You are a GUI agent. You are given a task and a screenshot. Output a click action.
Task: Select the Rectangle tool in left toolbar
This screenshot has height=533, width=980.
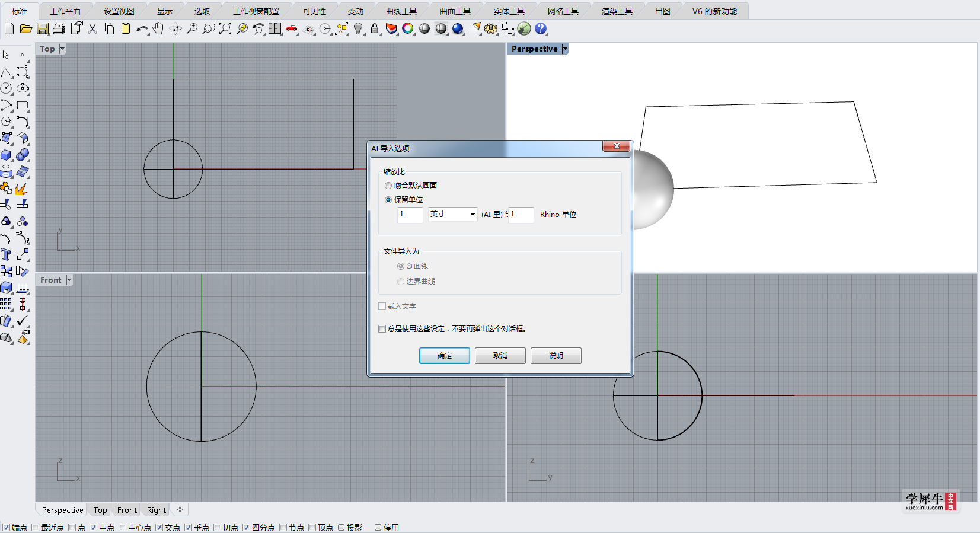(23, 105)
